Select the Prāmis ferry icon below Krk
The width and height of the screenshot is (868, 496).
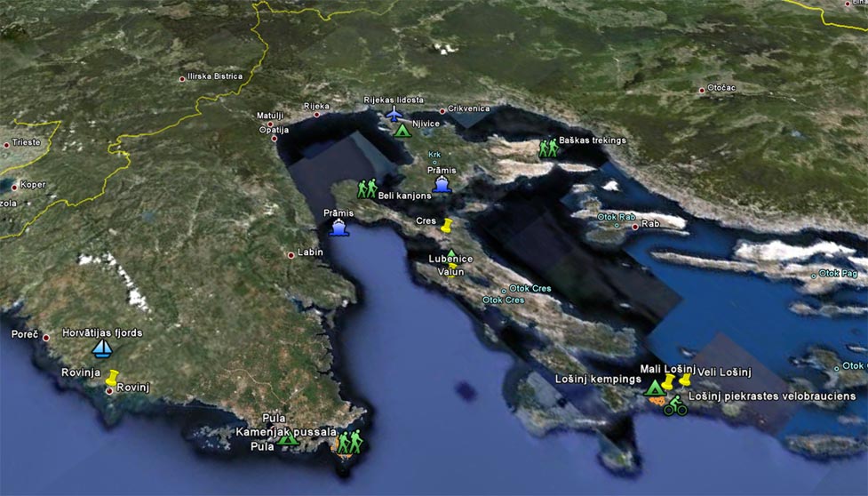[442, 184]
